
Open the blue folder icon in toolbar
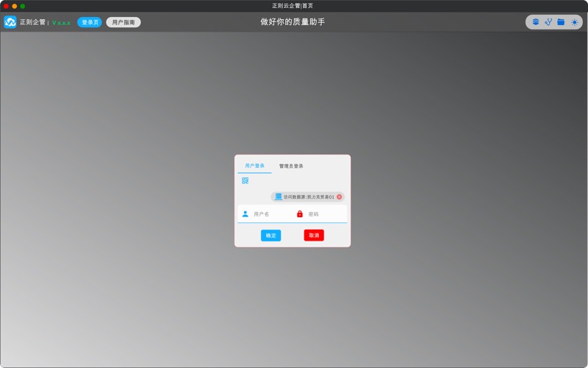tap(561, 22)
